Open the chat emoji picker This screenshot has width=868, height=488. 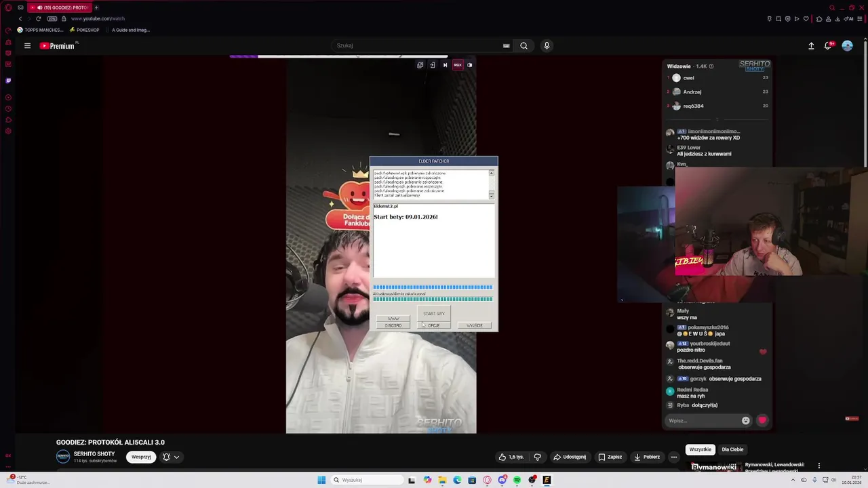(x=746, y=420)
